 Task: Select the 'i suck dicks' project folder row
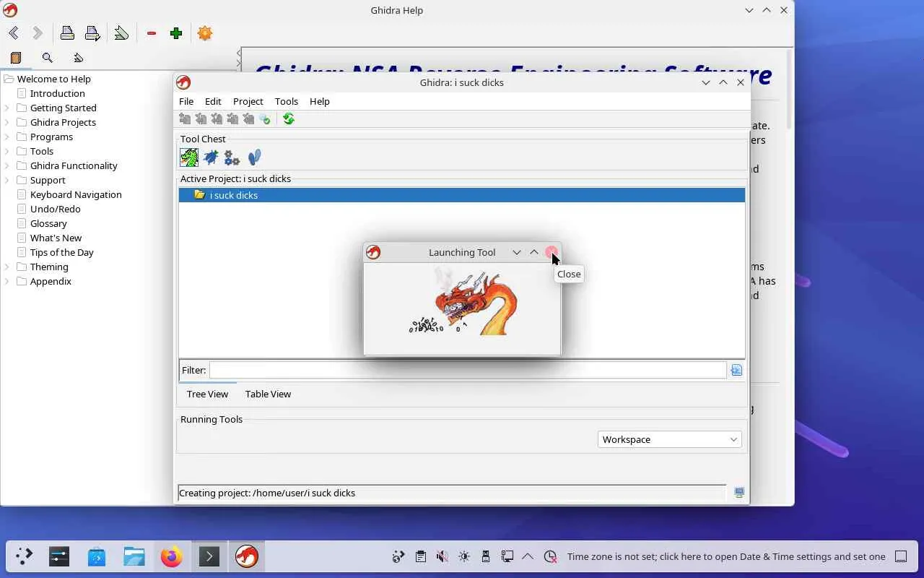point(462,195)
